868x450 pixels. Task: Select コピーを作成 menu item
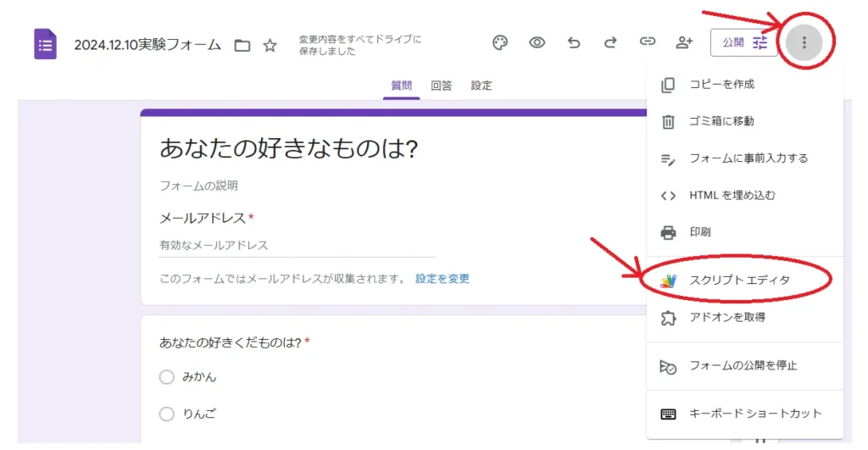click(x=721, y=85)
